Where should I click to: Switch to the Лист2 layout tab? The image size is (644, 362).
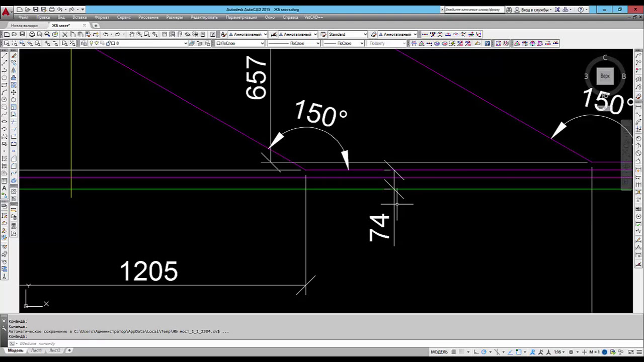55,350
